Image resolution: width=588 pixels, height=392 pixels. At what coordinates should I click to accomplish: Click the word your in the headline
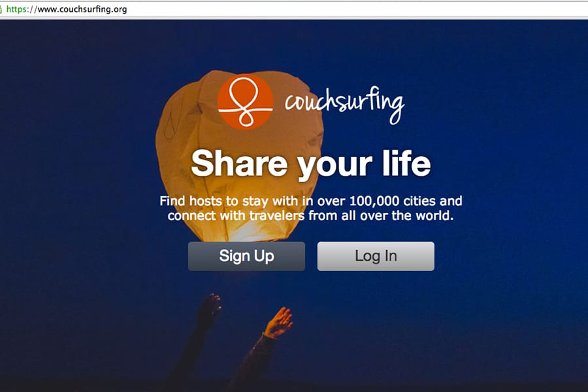(335, 166)
